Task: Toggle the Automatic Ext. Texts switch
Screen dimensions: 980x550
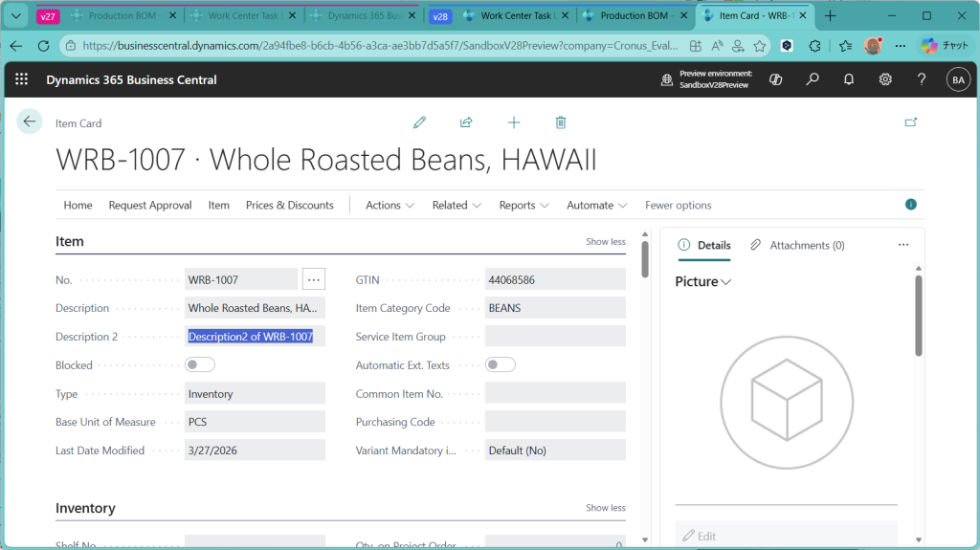Action: [x=501, y=364]
